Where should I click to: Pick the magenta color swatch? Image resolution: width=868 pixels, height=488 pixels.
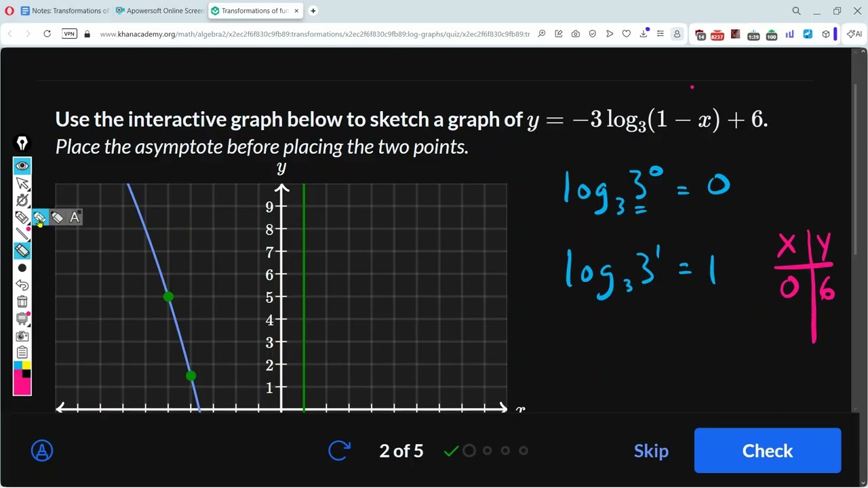pos(22,386)
